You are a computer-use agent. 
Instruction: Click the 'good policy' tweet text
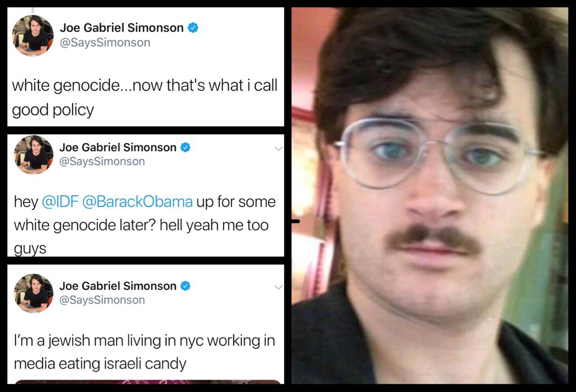(x=53, y=110)
